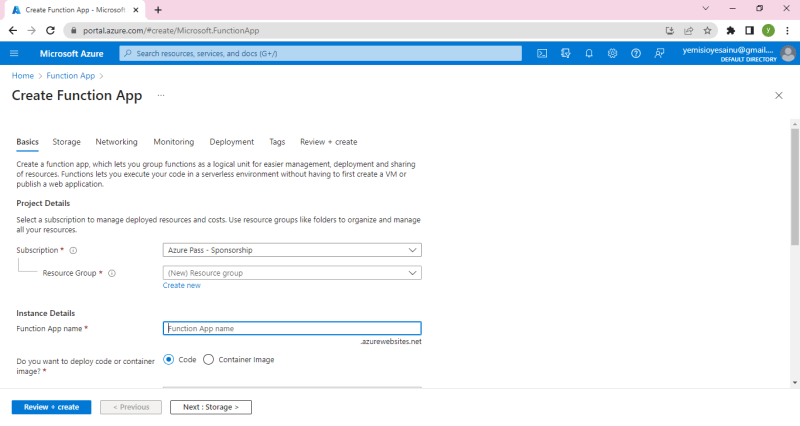This screenshot has height=426, width=800.
Task: Click Next : Storage button
Action: [x=211, y=407]
